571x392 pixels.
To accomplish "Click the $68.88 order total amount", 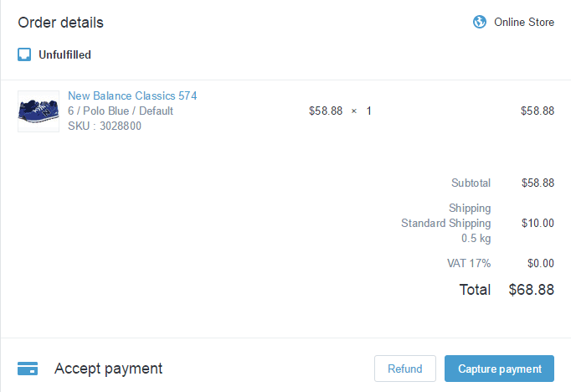I will [x=531, y=290].
